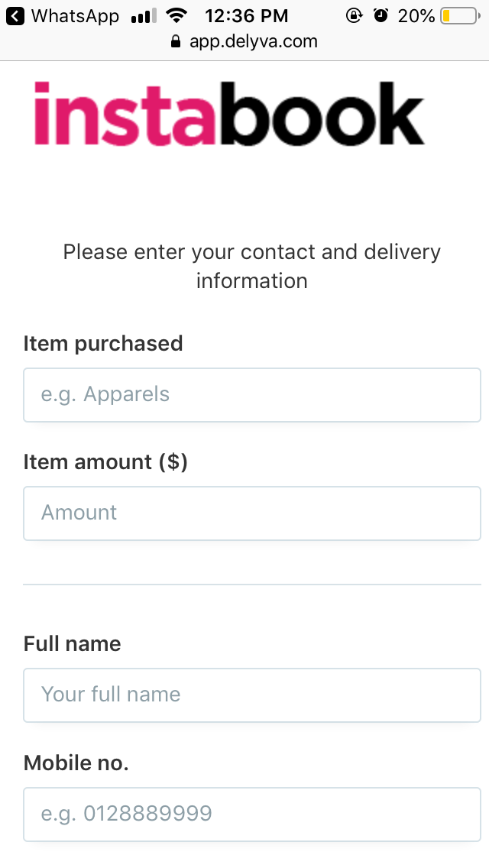Select the Your full name field
The height and width of the screenshot is (868, 489).
pos(252,695)
